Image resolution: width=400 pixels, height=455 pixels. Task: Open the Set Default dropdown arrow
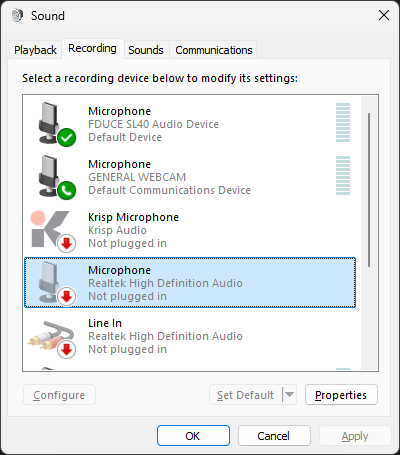click(289, 395)
